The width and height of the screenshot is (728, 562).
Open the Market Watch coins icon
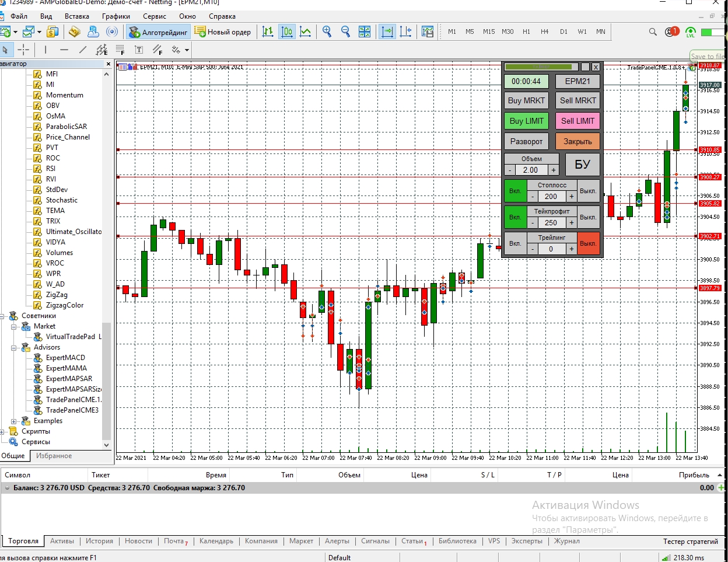point(52,32)
